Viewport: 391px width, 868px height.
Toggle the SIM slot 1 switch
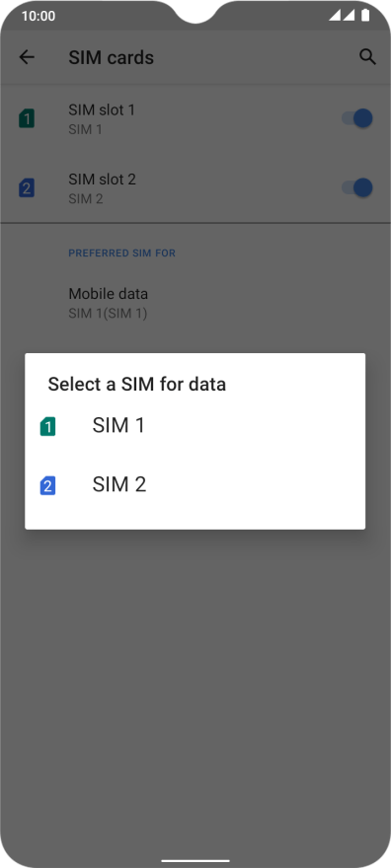(x=357, y=118)
